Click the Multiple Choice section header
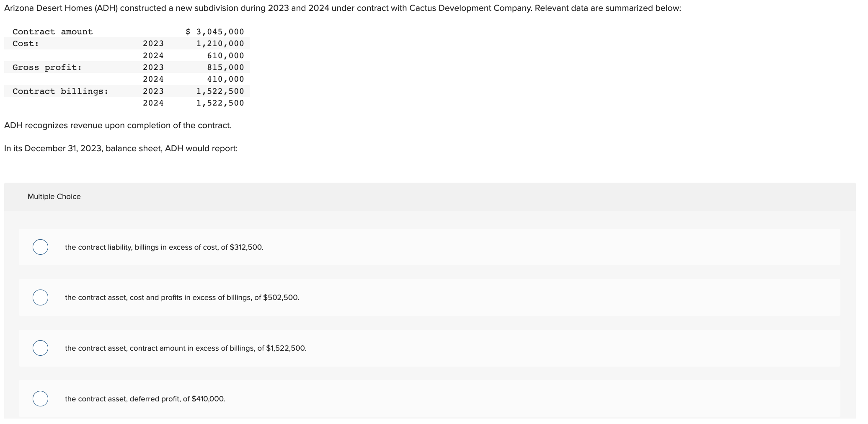Viewport: 868px width, 424px height. pos(54,196)
